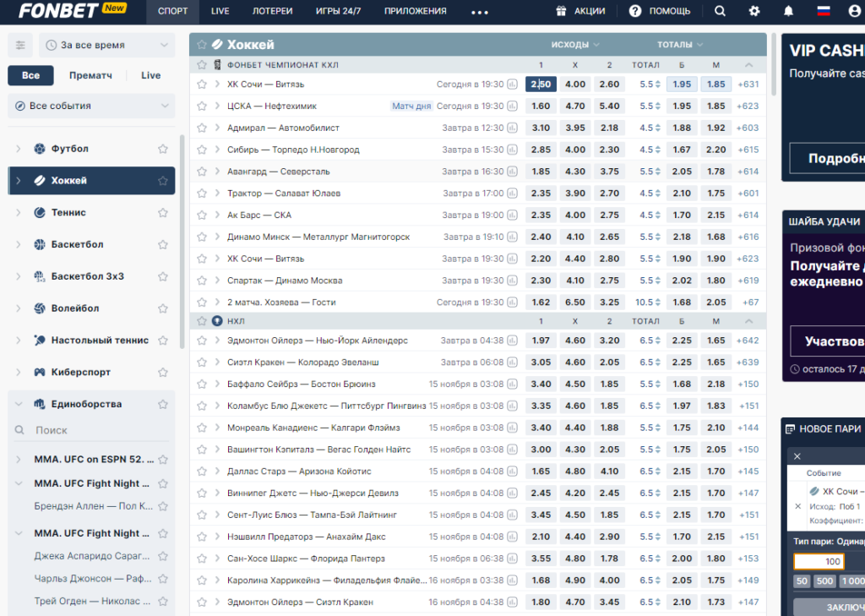Click the Волейбол ball icon

(40, 308)
